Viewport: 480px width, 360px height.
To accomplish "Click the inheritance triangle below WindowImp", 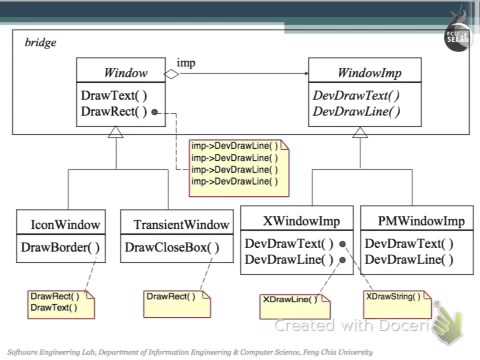I will point(360,132).
